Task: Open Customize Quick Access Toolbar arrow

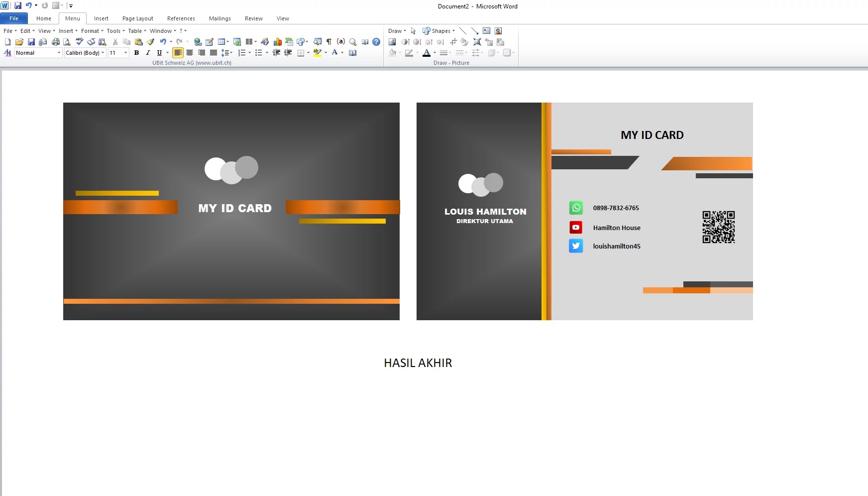Action: click(71, 6)
